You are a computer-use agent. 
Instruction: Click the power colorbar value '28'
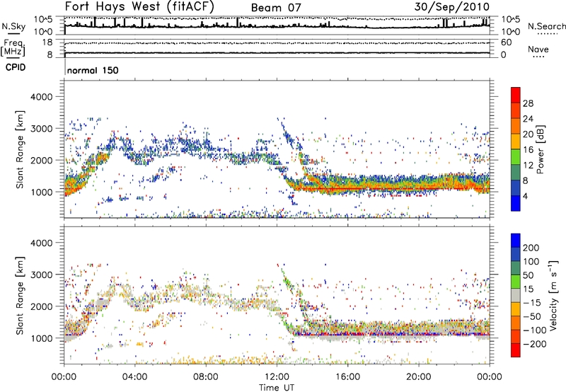point(528,103)
